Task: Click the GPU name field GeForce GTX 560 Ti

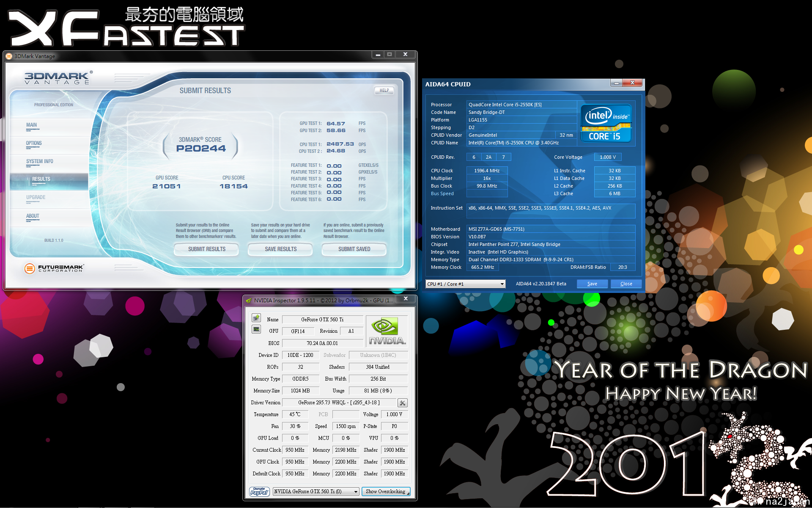Action: tap(322, 320)
